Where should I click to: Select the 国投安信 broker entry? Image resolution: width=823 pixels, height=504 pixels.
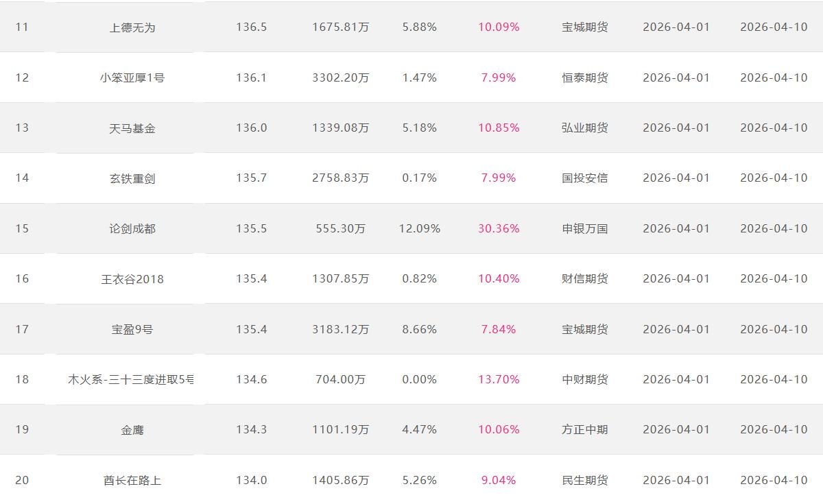pos(584,178)
